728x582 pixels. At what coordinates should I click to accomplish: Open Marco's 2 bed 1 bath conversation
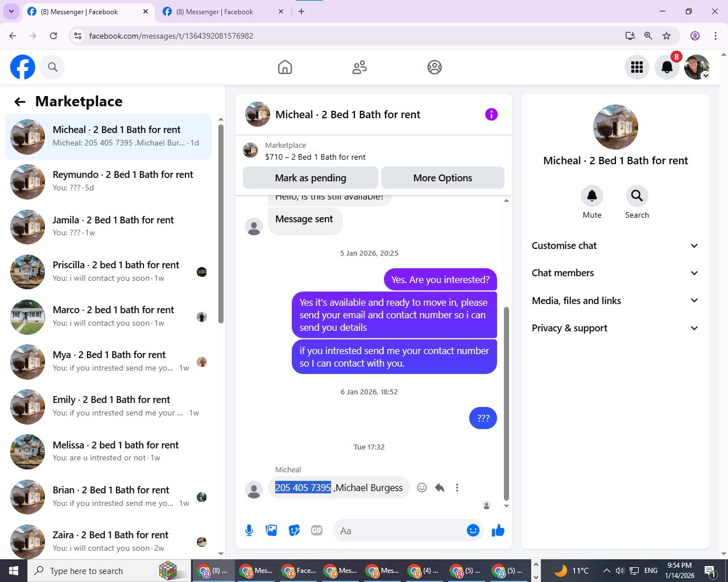click(108, 317)
